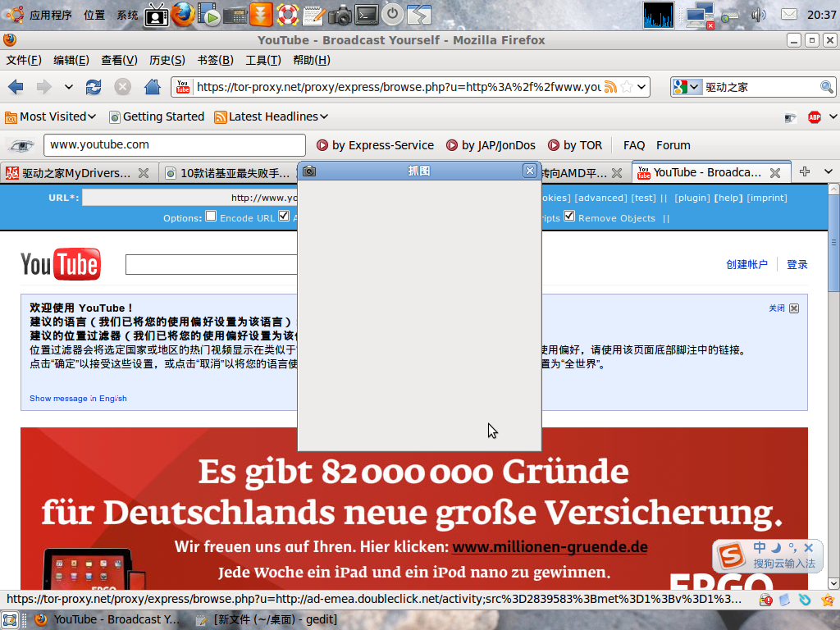Click the stop loading button
This screenshot has width=840, height=630.
pyautogui.click(x=123, y=87)
